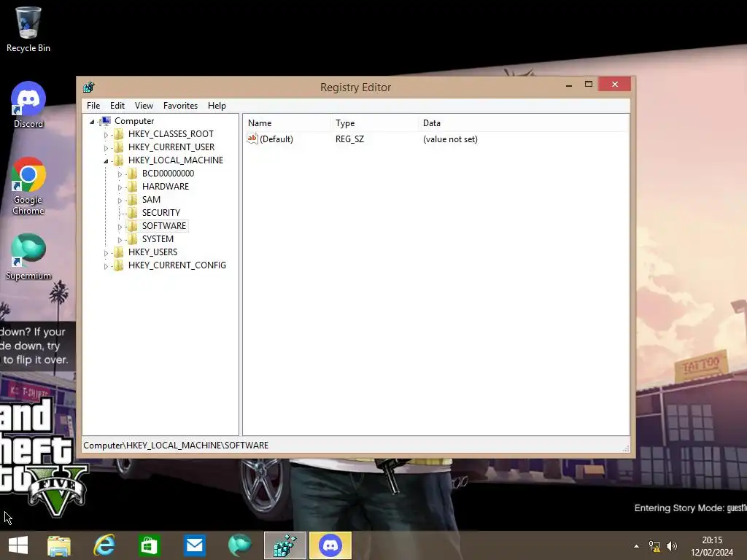This screenshot has width=747, height=560.
Task: Select HKEY_USERS folder icon
Action: click(x=119, y=252)
